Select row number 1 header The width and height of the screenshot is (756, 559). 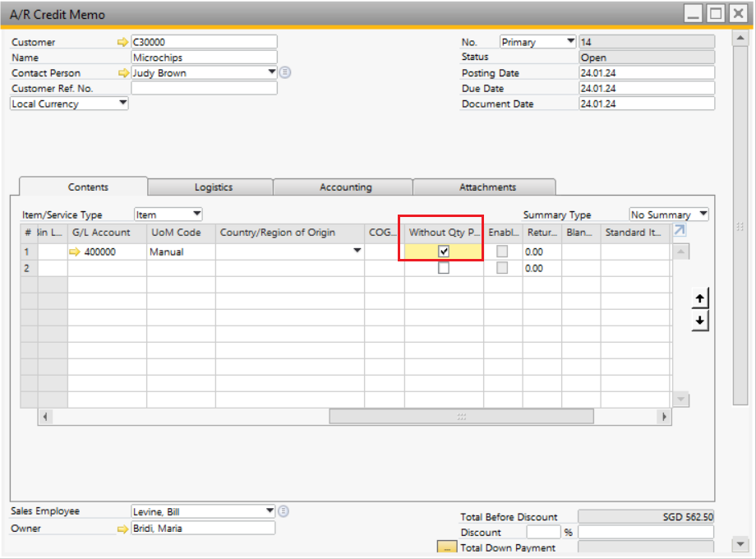click(x=29, y=252)
